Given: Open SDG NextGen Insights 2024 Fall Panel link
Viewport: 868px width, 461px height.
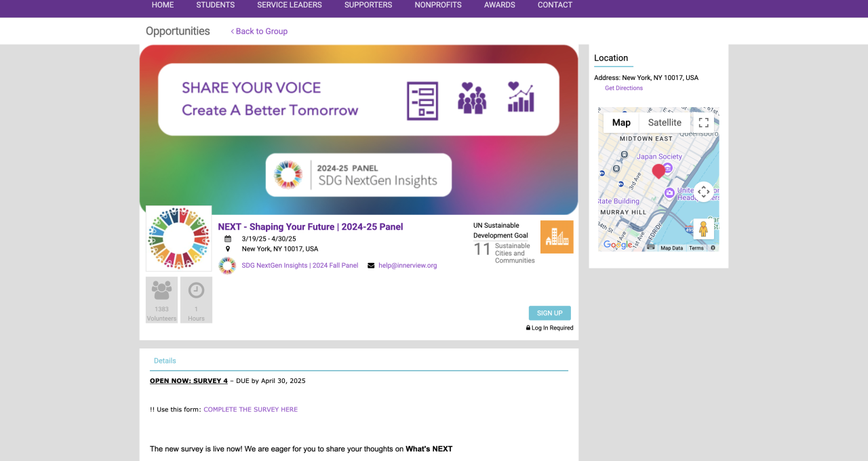Looking at the screenshot, I should (300, 266).
